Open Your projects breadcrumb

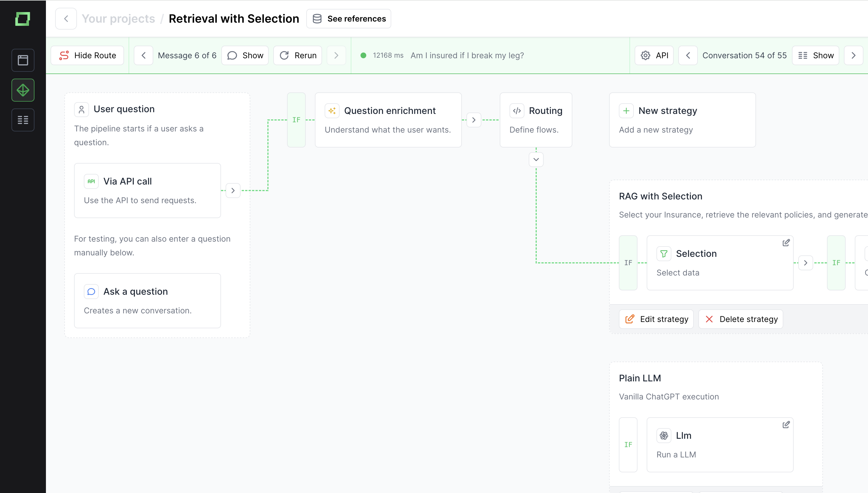(x=118, y=19)
